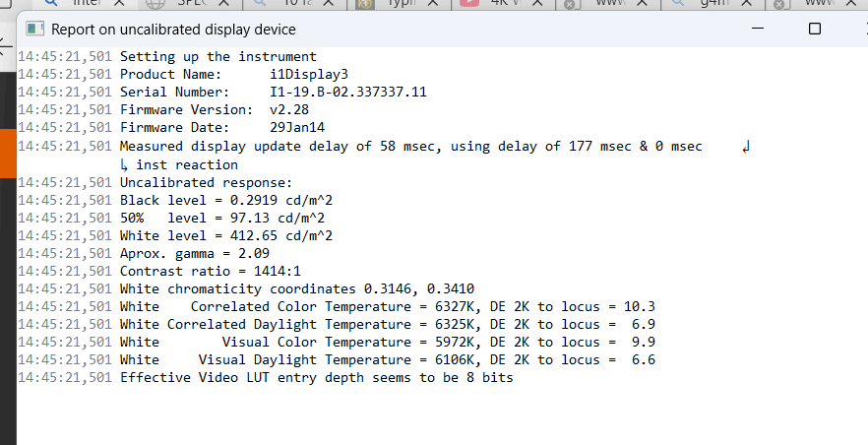Click the wrapped 'inst reaction' continuation line
Screen dimensions: 868x445
pyautogui.click(x=187, y=165)
